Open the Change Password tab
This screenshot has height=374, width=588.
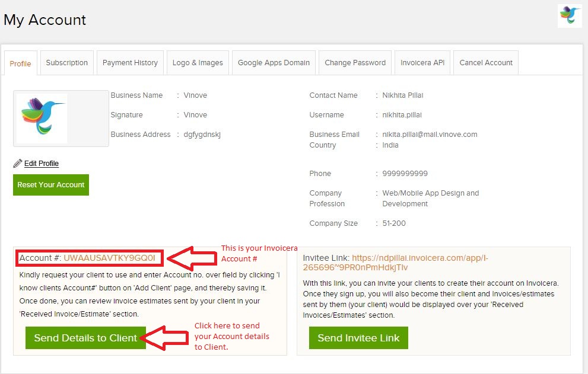point(355,63)
